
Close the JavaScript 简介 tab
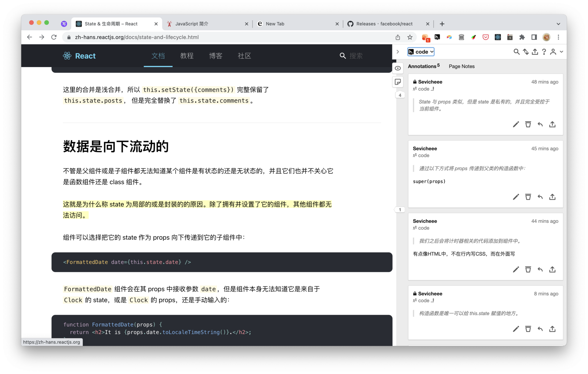[247, 24]
